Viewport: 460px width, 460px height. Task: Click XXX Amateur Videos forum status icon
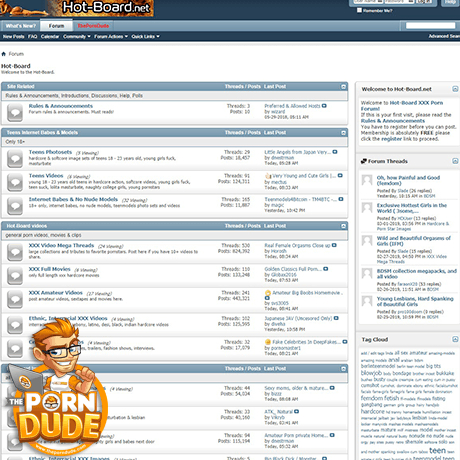point(15,299)
